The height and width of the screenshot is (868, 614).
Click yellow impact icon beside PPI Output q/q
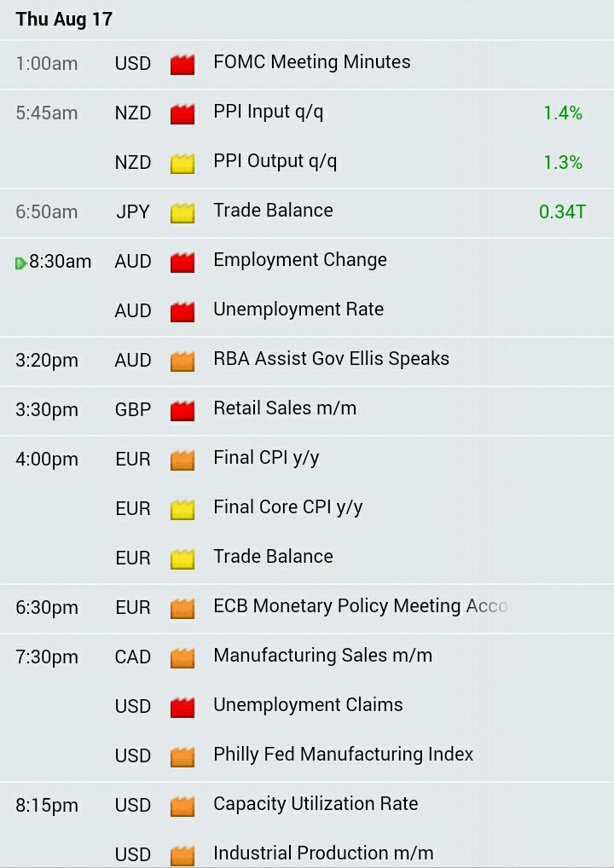point(182,164)
